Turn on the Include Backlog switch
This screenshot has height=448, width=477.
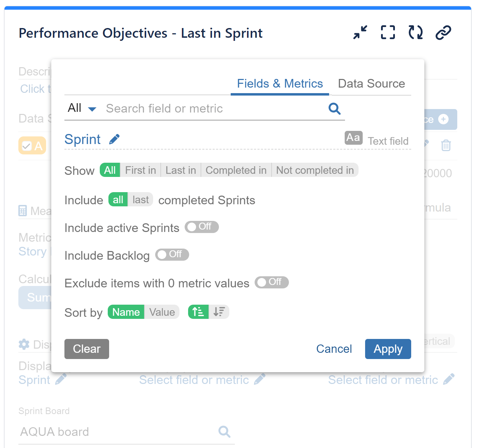pos(172,255)
